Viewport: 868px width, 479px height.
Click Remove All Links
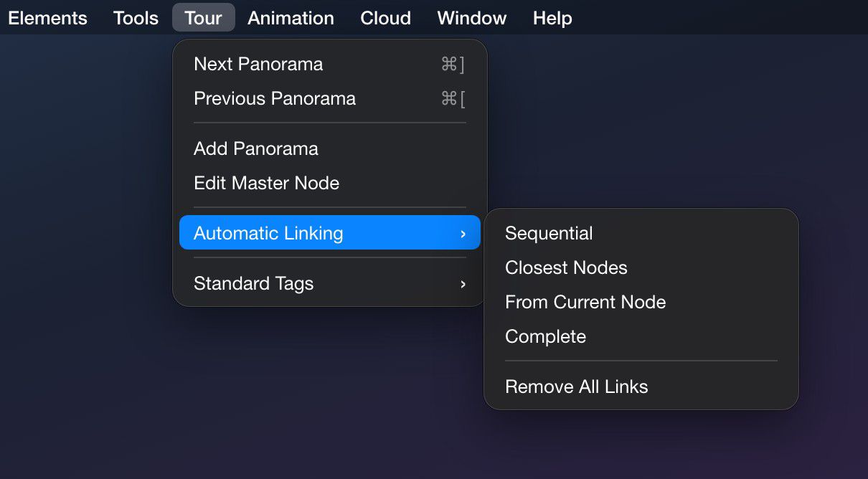coord(641,387)
